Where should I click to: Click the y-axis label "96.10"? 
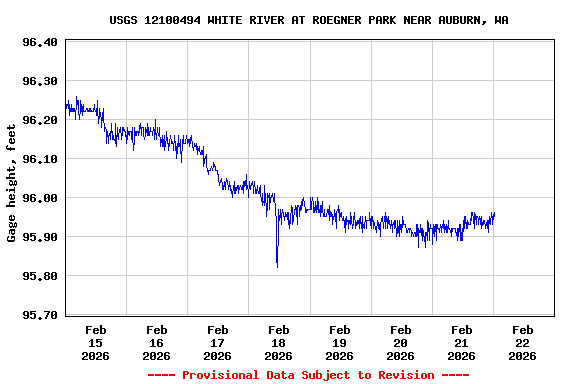point(40,159)
